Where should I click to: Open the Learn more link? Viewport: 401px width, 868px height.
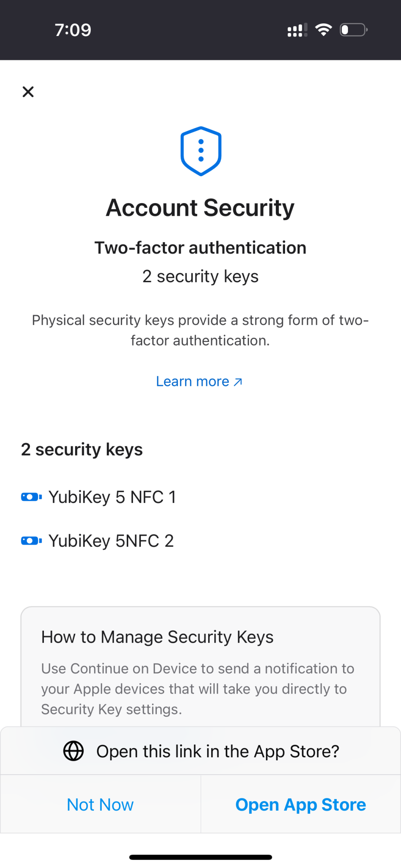[x=193, y=381]
